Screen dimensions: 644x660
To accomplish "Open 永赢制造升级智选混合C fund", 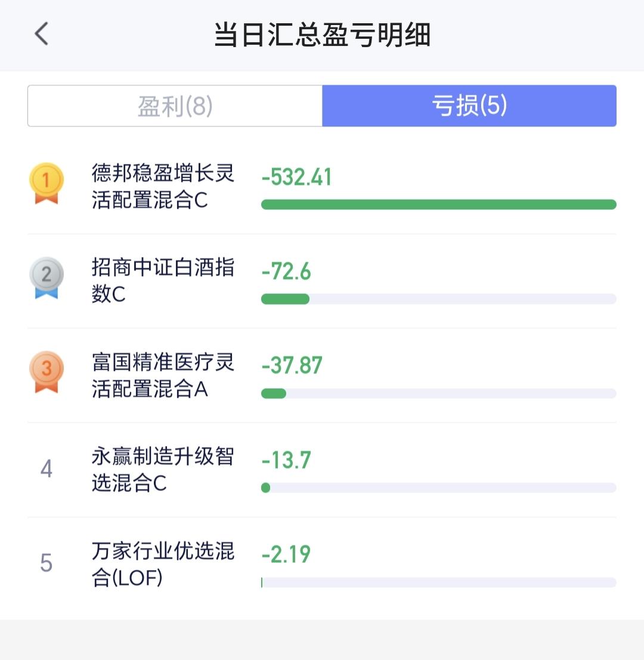I will (163, 469).
